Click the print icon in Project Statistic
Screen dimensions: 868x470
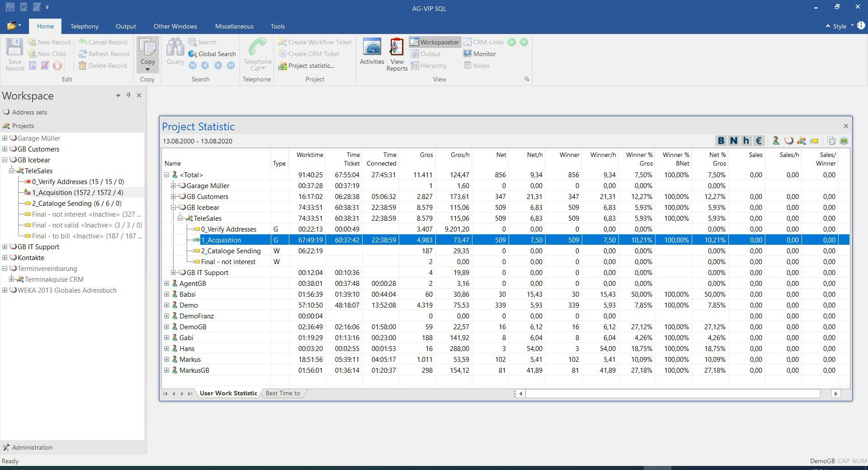coord(844,141)
